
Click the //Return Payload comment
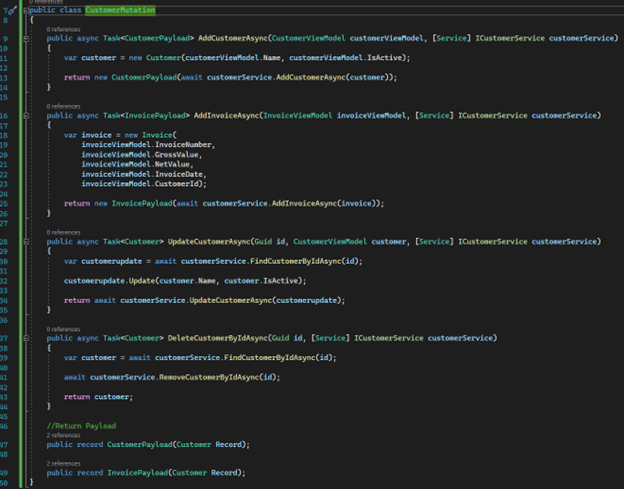(81, 425)
